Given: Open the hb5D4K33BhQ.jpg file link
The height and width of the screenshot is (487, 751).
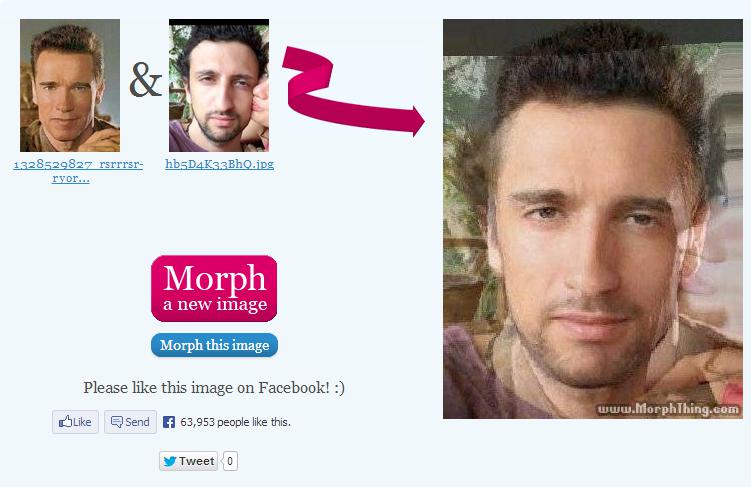Looking at the screenshot, I should tap(219, 164).
